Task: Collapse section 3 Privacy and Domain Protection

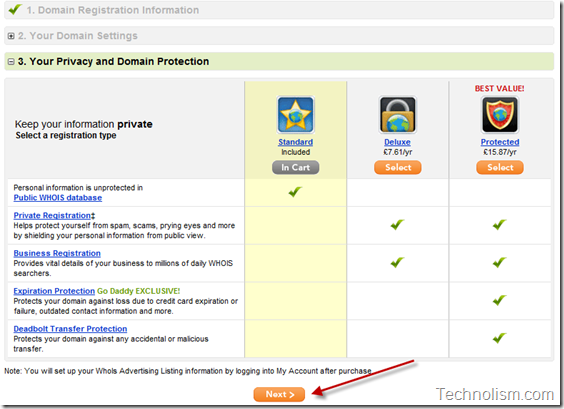Action: pyautogui.click(x=11, y=62)
